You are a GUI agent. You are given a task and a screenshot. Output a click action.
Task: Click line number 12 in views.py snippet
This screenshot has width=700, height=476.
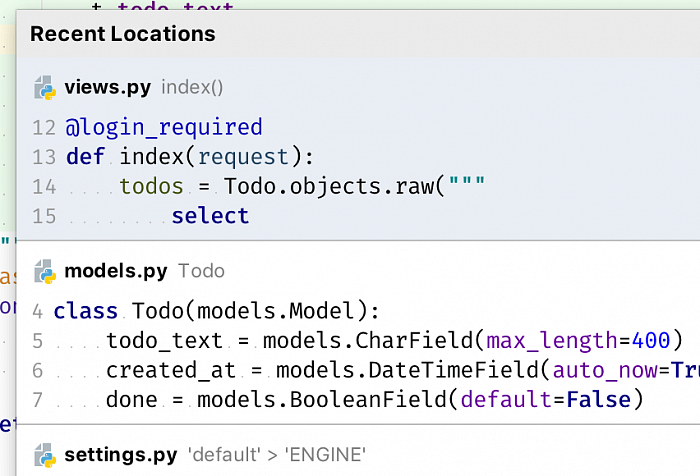tap(44, 128)
